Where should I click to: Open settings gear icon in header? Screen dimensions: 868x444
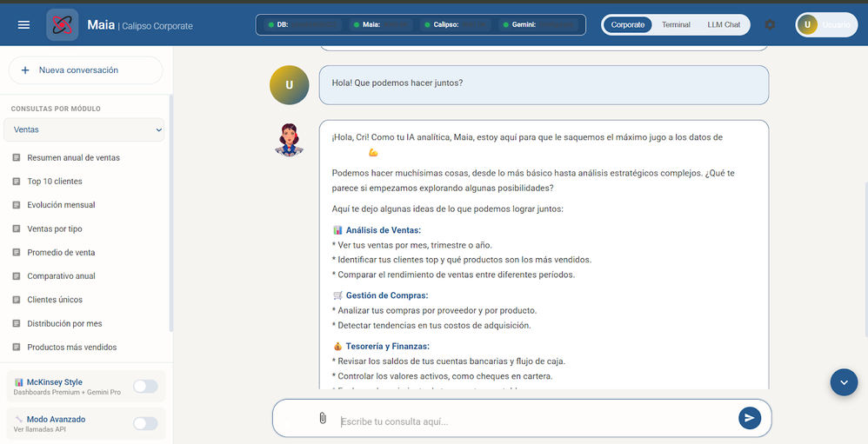point(770,25)
